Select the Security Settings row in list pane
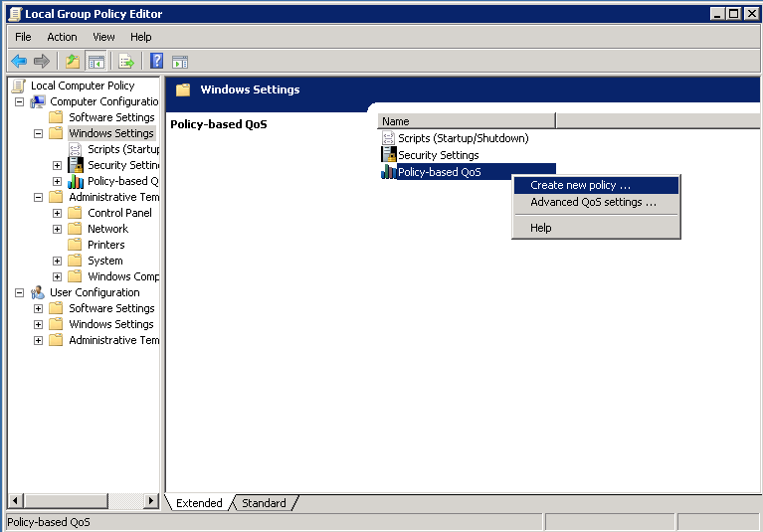Screen dimensions: 763x532 (438, 155)
